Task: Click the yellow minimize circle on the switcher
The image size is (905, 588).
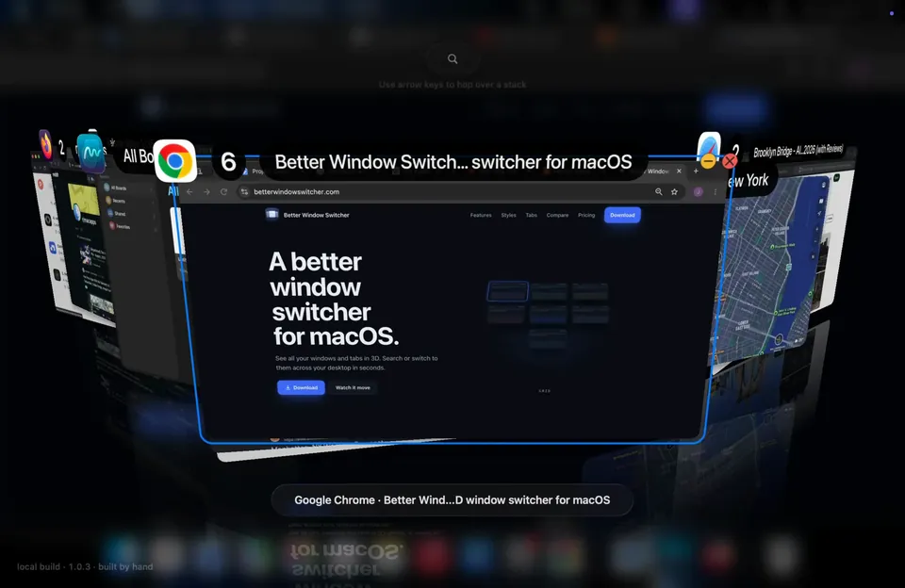Action: pos(708,161)
